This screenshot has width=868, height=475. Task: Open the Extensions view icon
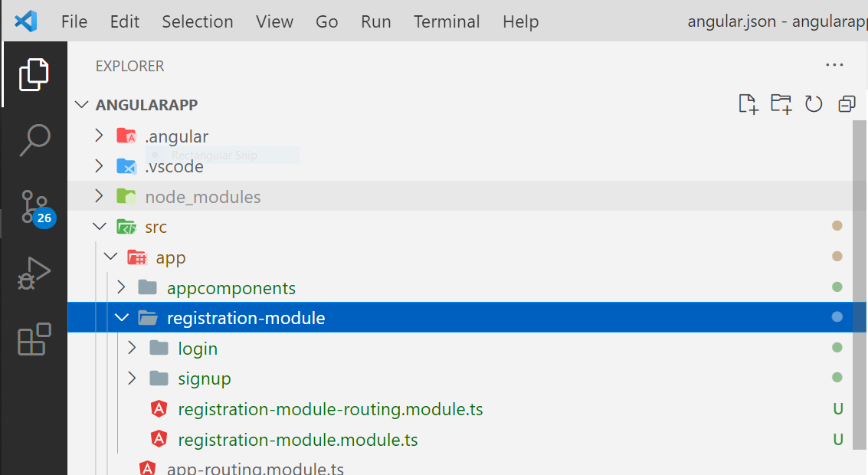click(x=34, y=339)
